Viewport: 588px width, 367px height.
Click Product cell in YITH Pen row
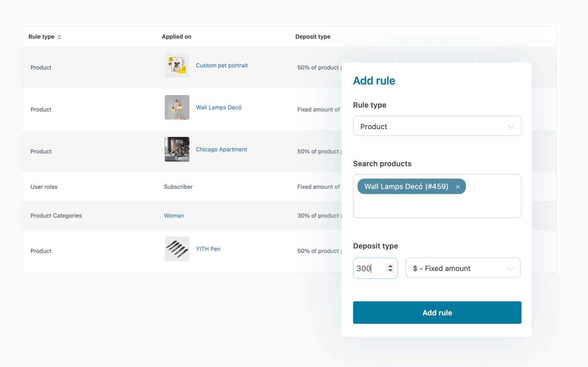click(x=41, y=251)
